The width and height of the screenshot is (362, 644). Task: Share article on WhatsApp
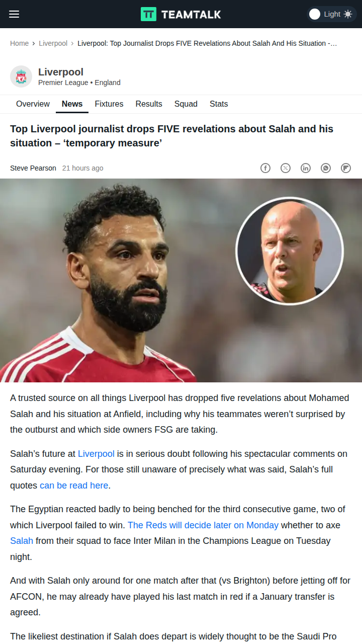(x=326, y=168)
